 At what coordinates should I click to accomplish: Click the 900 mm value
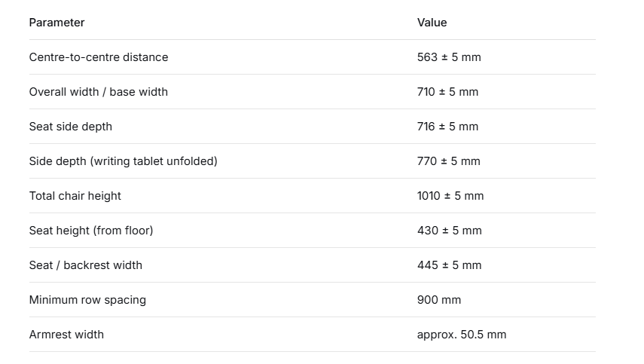[439, 300]
